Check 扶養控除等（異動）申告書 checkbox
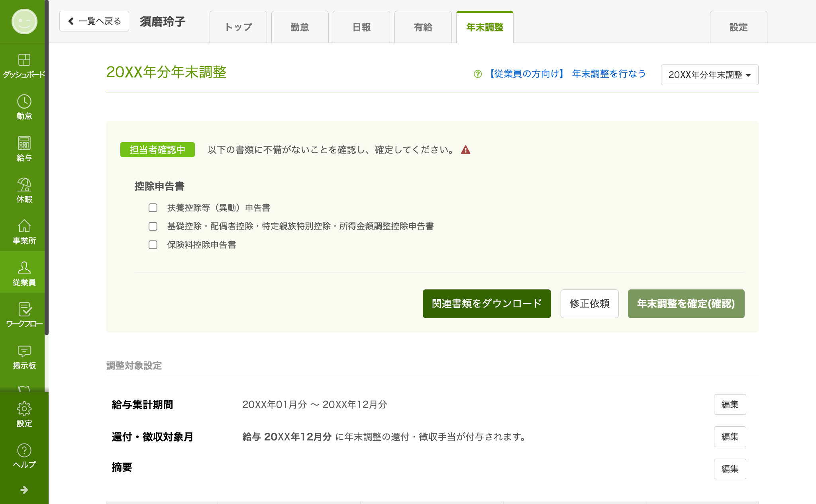This screenshot has height=504, width=816. click(153, 208)
